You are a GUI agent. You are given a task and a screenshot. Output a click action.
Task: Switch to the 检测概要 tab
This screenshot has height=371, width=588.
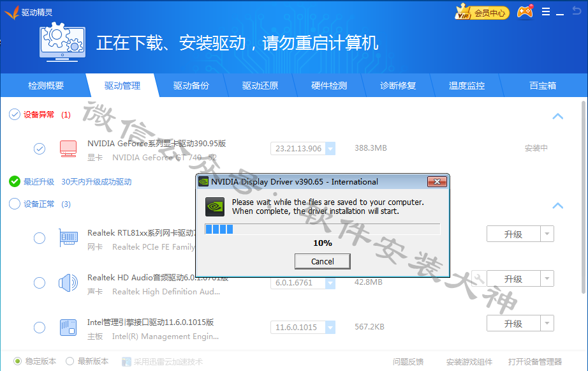(46, 86)
